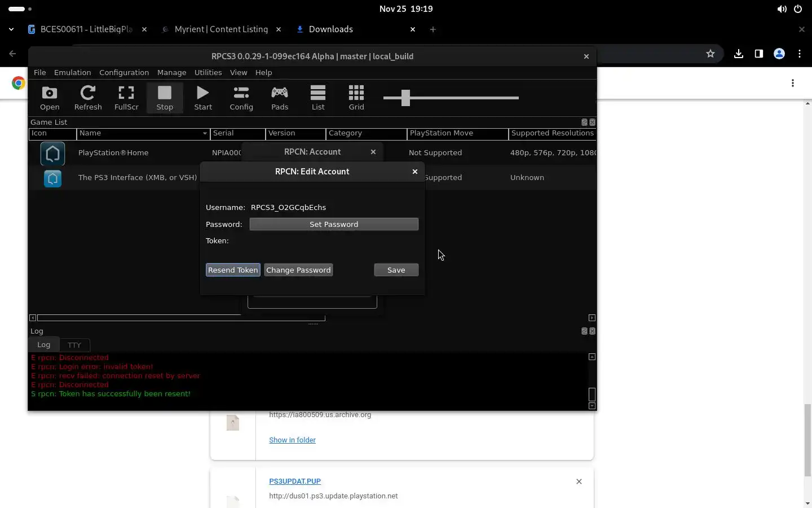Click the icon size slider handle

(x=405, y=98)
